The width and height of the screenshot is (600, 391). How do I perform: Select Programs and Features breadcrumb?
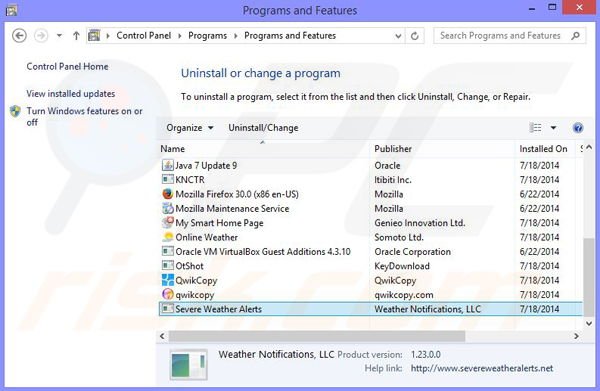290,36
